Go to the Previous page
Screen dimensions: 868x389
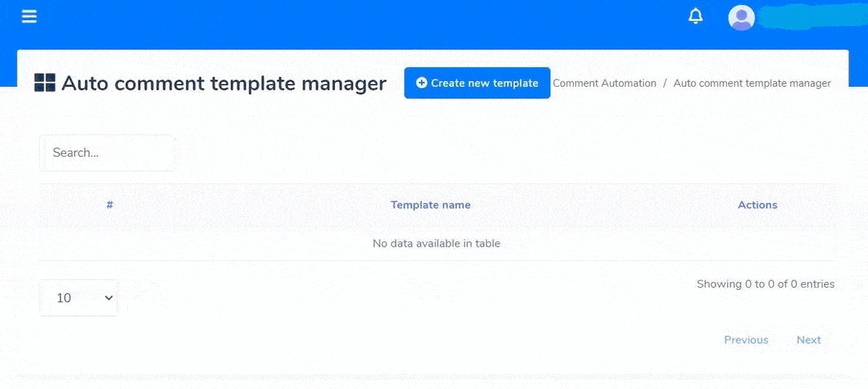[746, 340]
